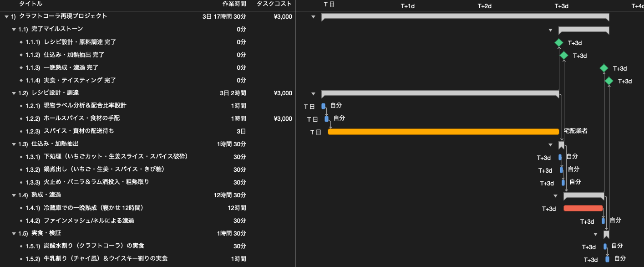
Task: Select the ホールスパイス・食材の手配 task row
Action: coord(147,118)
